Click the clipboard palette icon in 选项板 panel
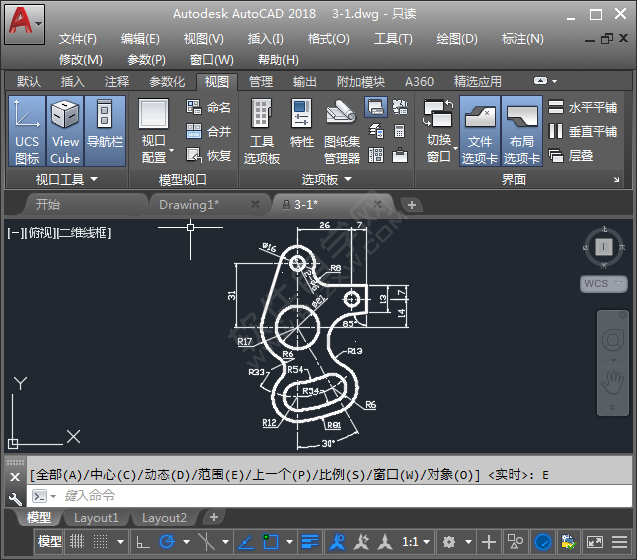Viewport: 637px width, 560px height. coord(400,155)
